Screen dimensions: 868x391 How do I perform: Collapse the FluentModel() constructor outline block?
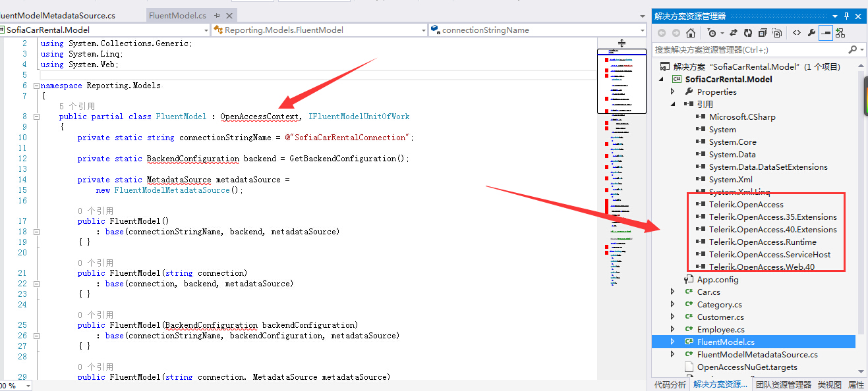[36, 232]
